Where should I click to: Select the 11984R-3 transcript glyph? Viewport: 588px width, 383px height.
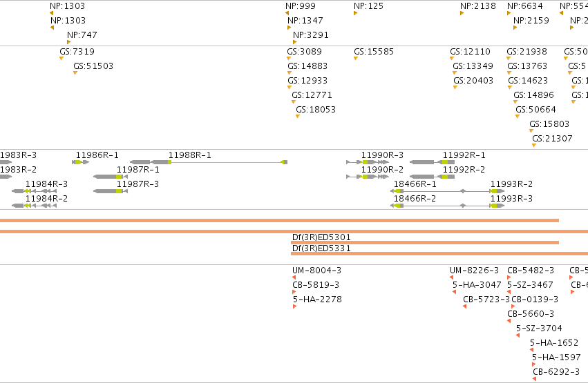34,191
